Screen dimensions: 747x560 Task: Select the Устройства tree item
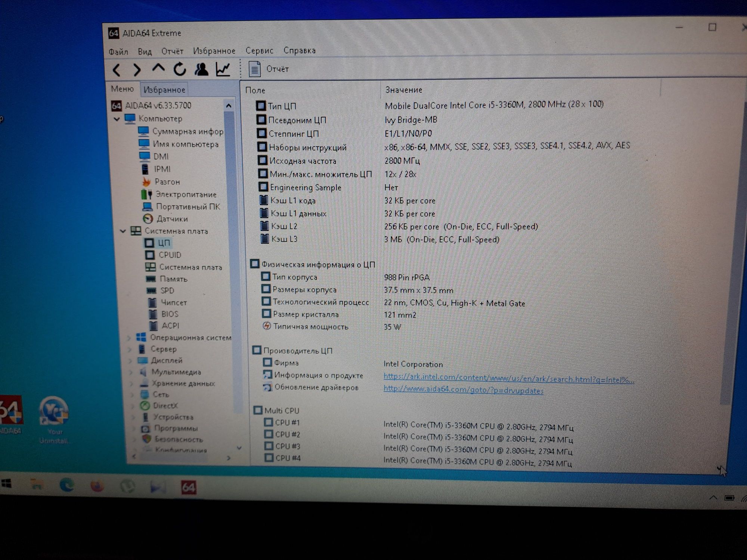(x=167, y=417)
